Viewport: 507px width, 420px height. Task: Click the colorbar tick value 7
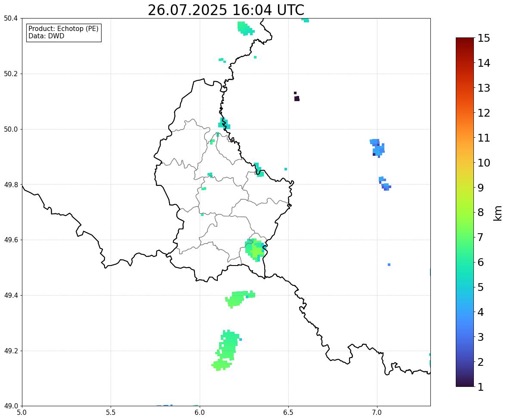(x=481, y=237)
